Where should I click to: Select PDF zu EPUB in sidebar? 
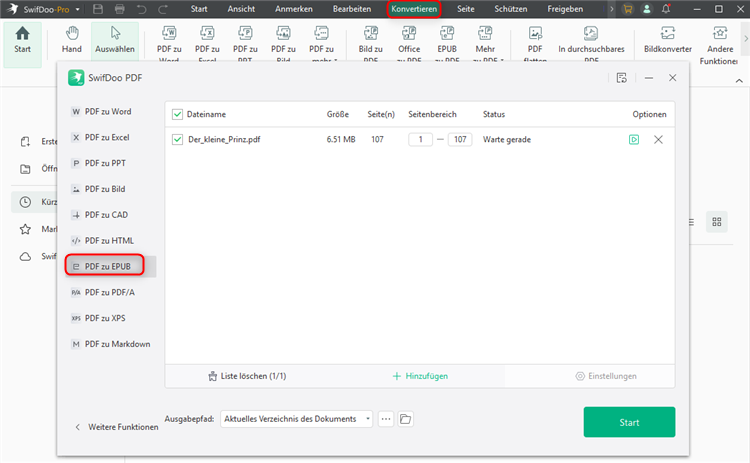tap(110, 266)
